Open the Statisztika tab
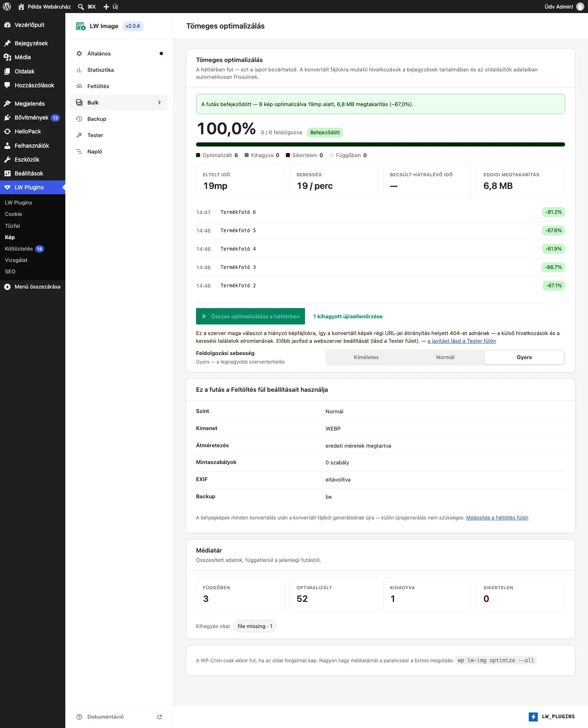Screen dimensions: 588x728 [119, 70]
